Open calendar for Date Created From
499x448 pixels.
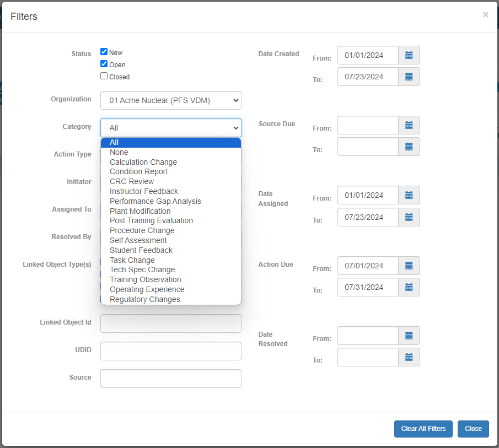(409, 55)
